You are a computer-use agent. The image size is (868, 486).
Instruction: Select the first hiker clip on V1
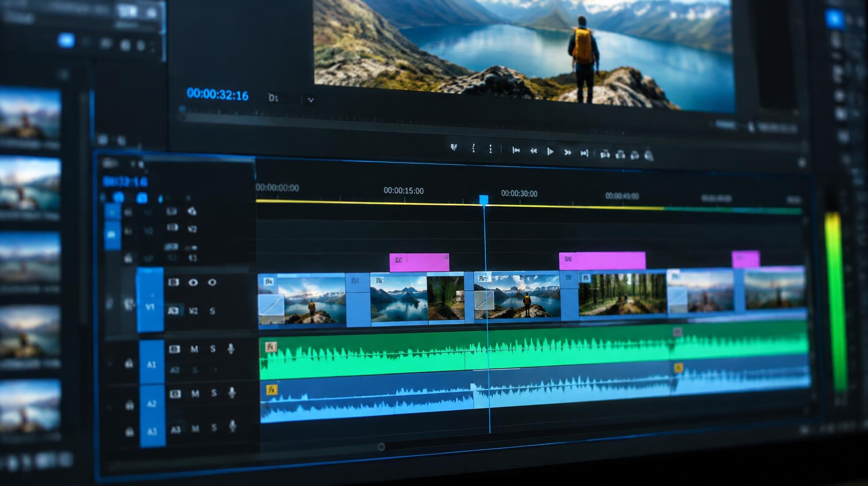click(x=302, y=301)
